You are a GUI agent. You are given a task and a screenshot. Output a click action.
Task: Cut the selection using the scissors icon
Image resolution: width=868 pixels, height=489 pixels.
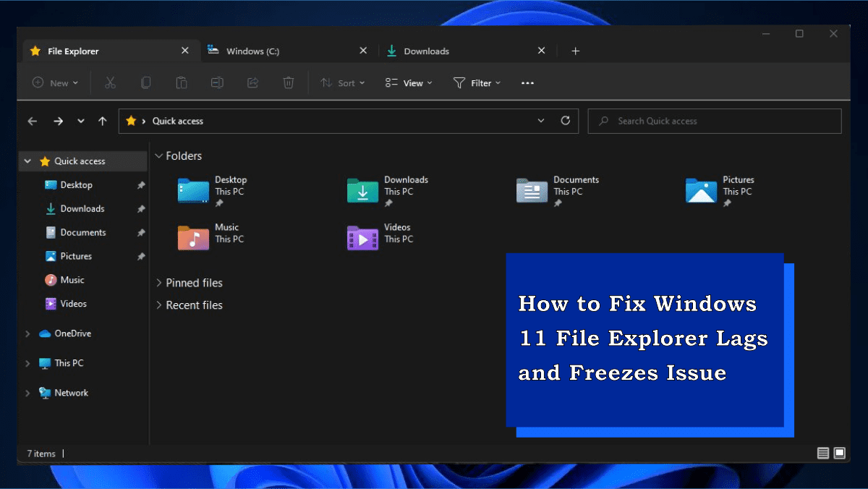point(110,82)
